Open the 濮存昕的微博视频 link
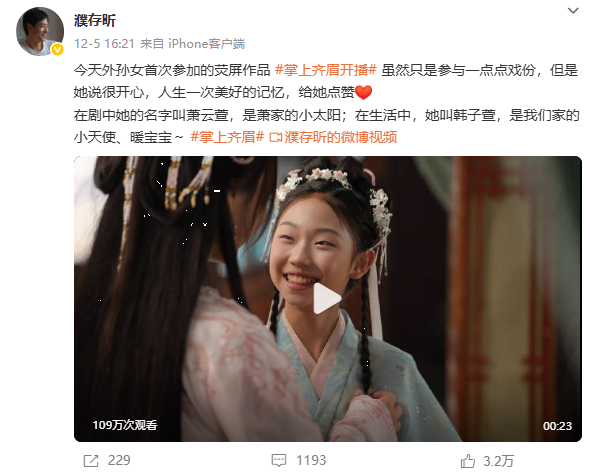Image resolution: width=590 pixels, height=476 pixels. click(341, 137)
